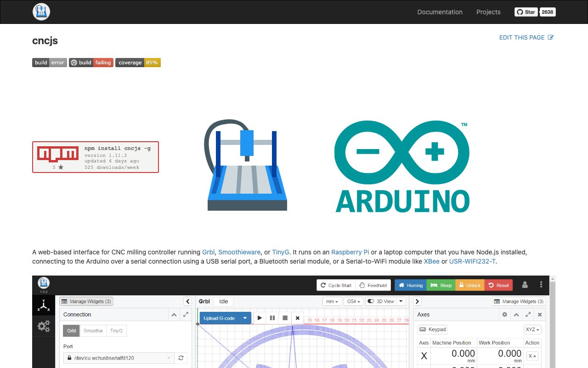Viewport: 588px width, 368px height.
Task: Open the build failing badge
Action: [91, 63]
